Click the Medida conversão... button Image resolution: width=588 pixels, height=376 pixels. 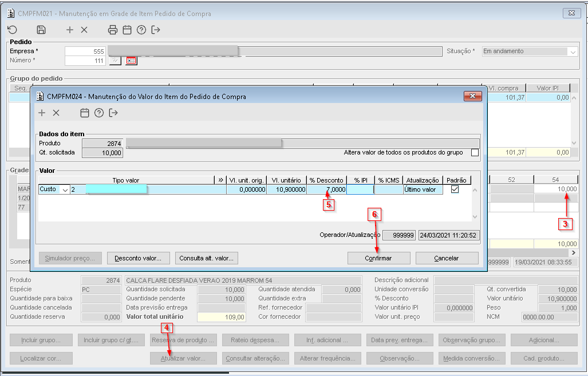point(472,358)
